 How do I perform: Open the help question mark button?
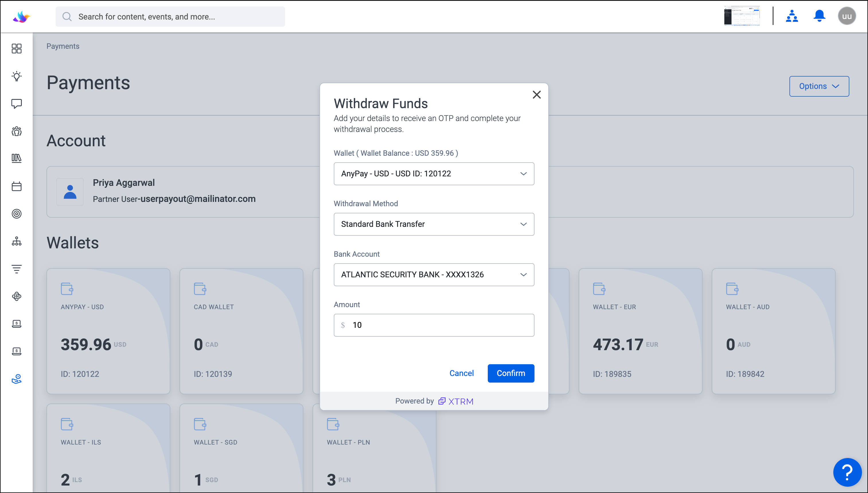pyautogui.click(x=847, y=472)
